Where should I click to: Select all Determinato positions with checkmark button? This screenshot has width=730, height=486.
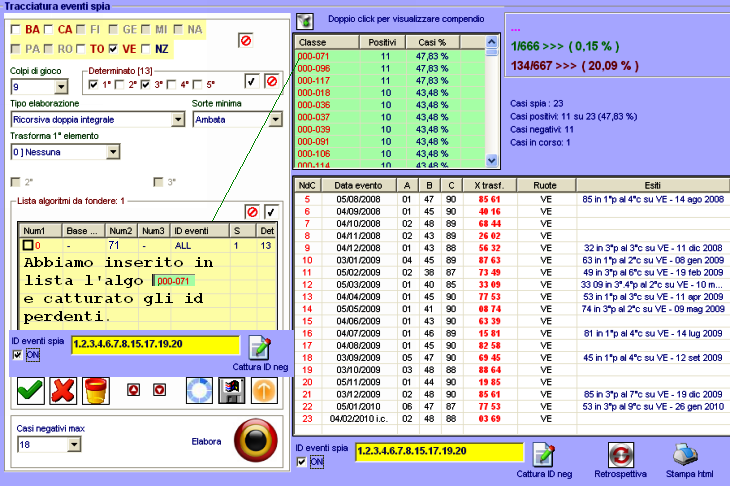coord(251,81)
